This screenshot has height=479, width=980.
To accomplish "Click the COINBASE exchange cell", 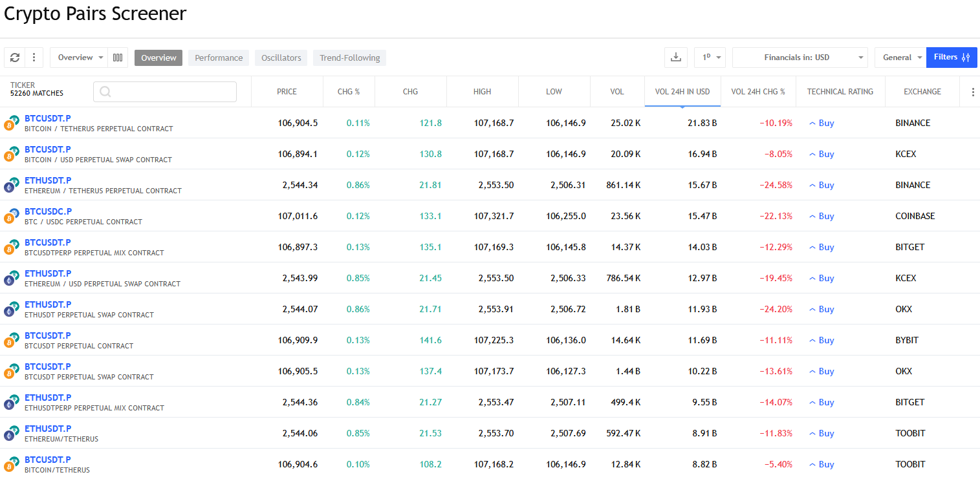I will (x=915, y=216).
